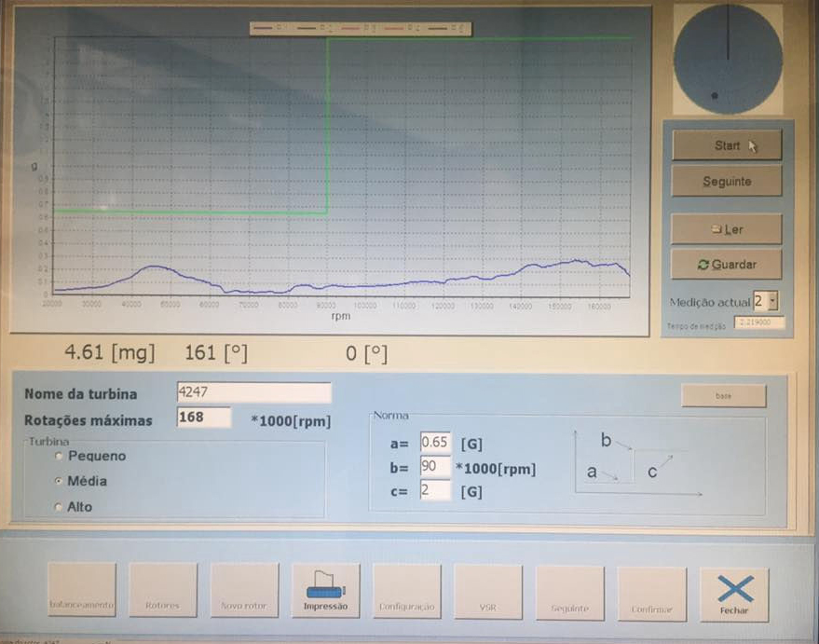Click the norm a= value field
The height and width of the screenshot is (644, 819).
coord(435,442)
